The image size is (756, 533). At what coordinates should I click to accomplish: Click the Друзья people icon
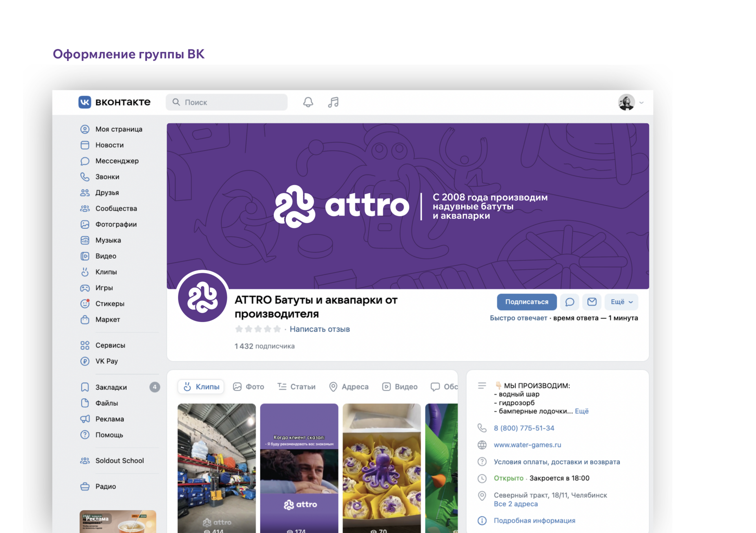[85, 192]
